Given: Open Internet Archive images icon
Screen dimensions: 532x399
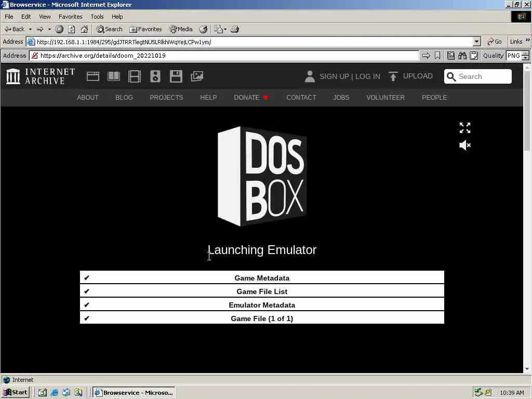Looking at the screenshot, I should (197, 76).
